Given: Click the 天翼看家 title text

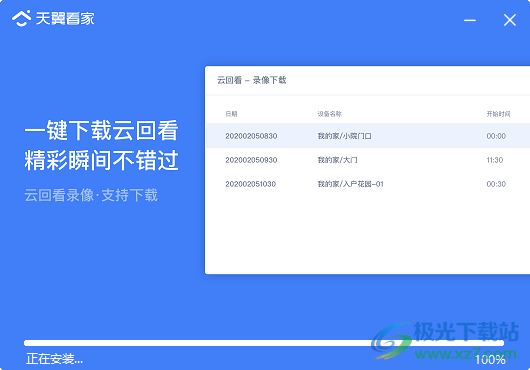Looking at the screenshot, I should point(65,18).
